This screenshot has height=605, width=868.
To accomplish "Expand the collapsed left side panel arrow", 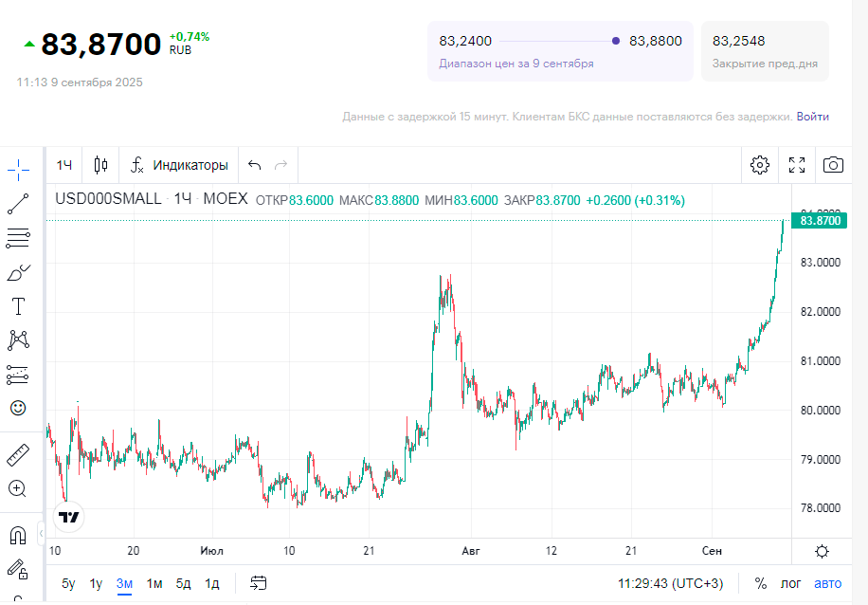I will pyautogui.click(x=42, y=535).
